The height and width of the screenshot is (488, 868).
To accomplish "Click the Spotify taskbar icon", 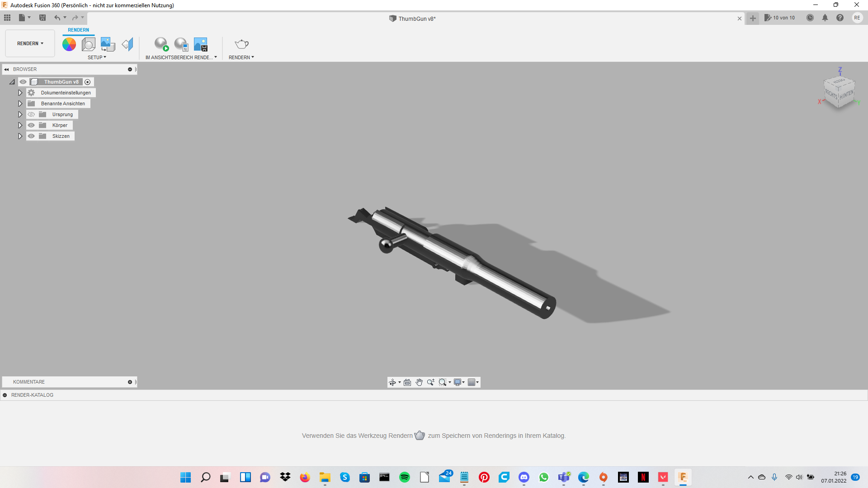I will (404, 477).
